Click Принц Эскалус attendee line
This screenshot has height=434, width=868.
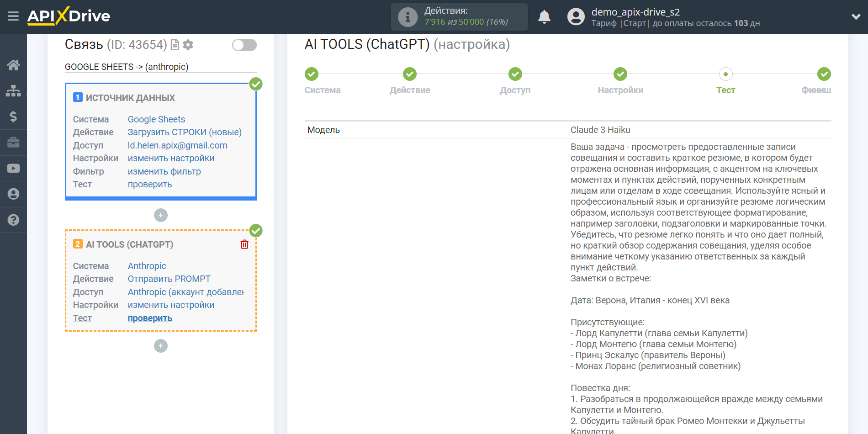(x=648, y=355)
